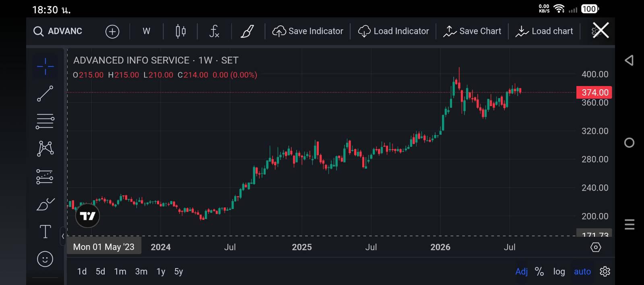Click Save Indicator button
Viewport: 644px width, 285px height.
308,31
